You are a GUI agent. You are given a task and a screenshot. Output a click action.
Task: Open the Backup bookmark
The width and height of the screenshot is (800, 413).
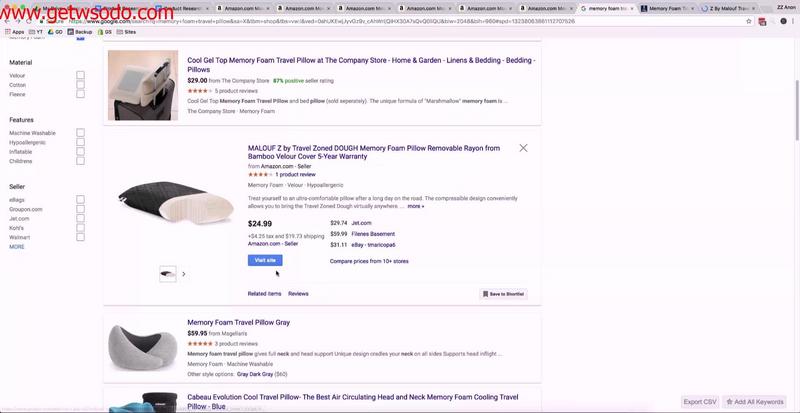click(80, 32)
